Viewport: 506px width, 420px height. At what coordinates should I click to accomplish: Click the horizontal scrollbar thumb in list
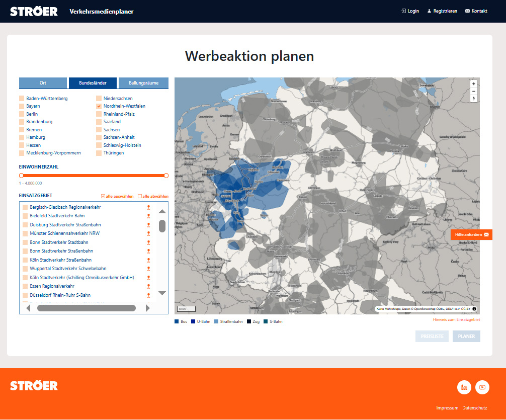(x=87, y=308)
